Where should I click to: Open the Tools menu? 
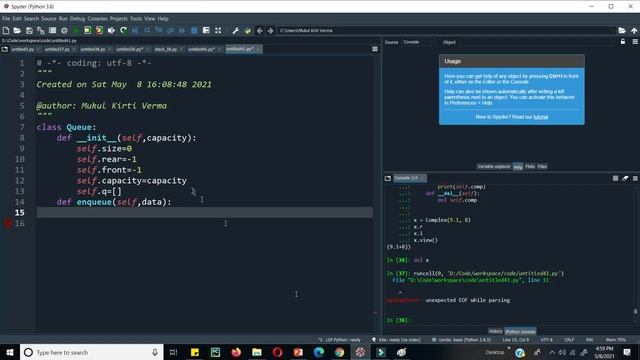click(x=136, y=19)
